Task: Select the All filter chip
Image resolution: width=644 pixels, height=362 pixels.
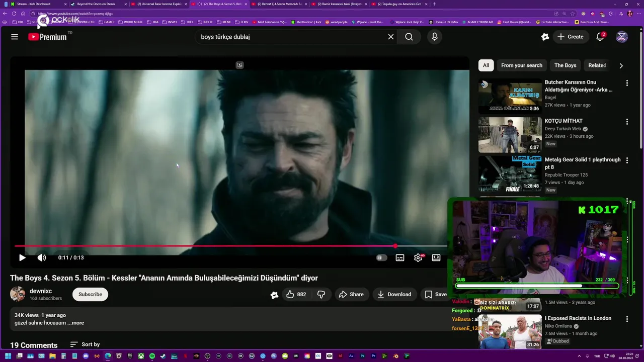Action: point(486,65)
